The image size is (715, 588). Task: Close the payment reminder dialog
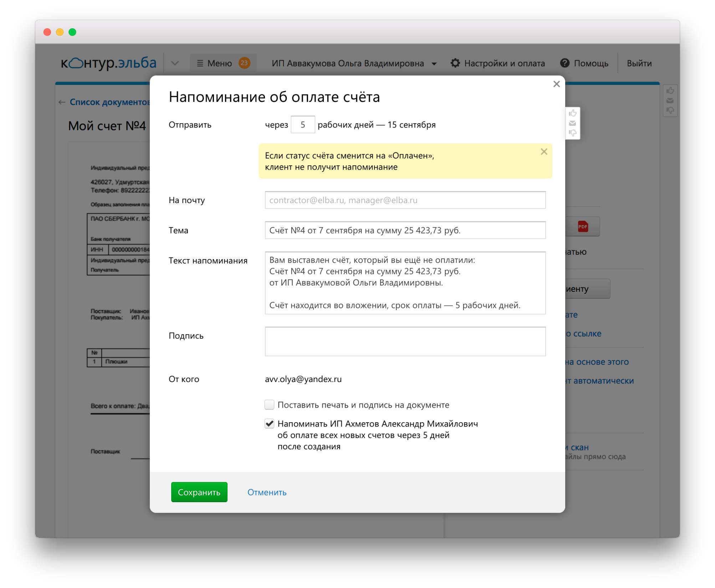point(556,84)
